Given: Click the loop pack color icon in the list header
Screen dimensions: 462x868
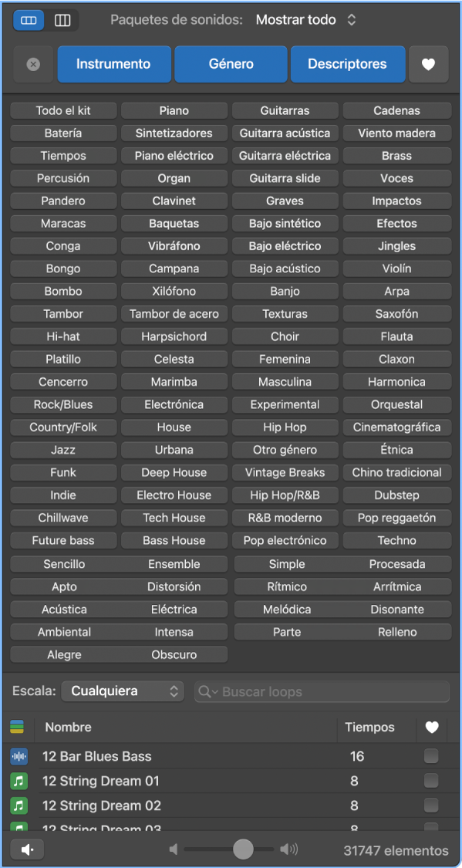Looking at the screenshot, I should tap(17, 728).
